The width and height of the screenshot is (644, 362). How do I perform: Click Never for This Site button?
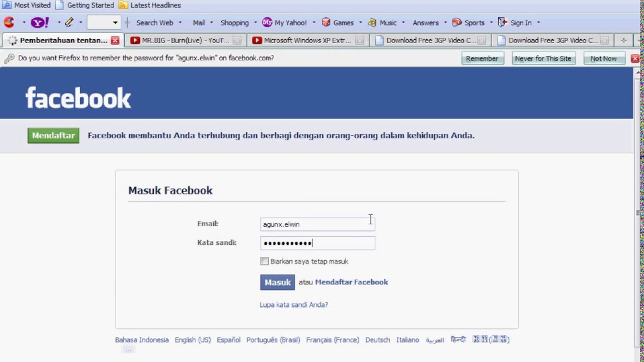pos(543,58)
